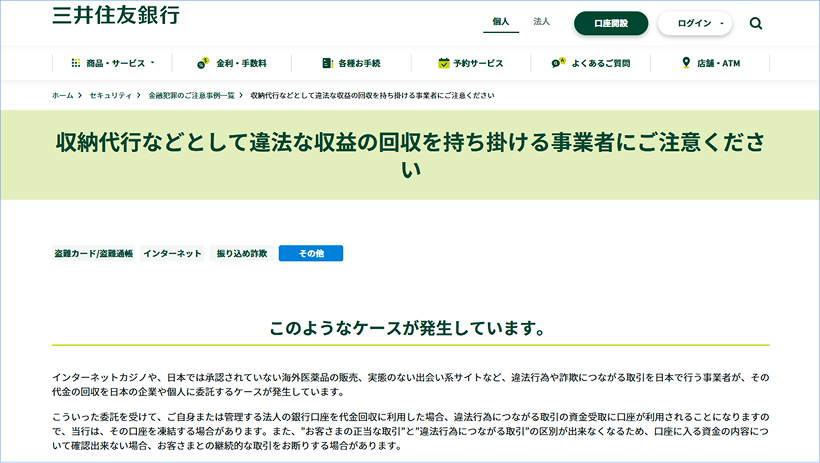The height and width of the screenshot is (463, 820).
Task: Click the heading このようなケースが発生しています。
Action: (408, 328)
